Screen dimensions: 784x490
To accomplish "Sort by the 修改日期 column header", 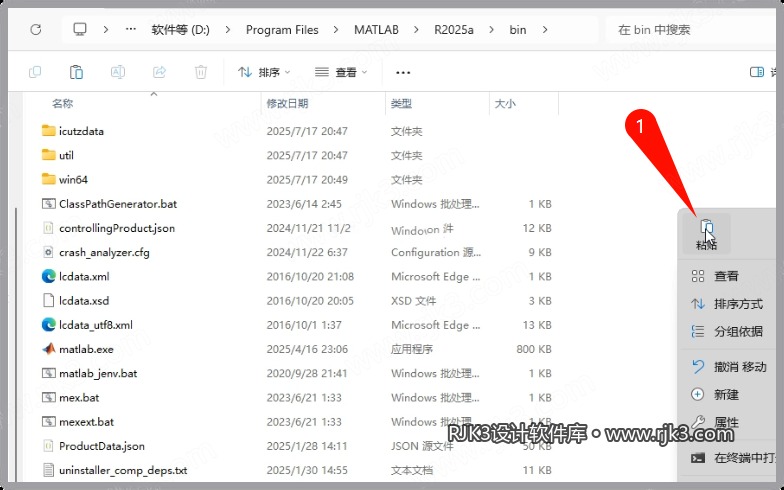I will point(287,104).
